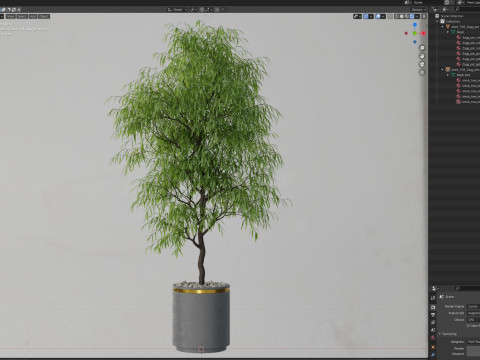This screenshot has height=360, width=480.
Task: Toggle the camera view button
Action: pyautogui.click(x=422, y=64)
